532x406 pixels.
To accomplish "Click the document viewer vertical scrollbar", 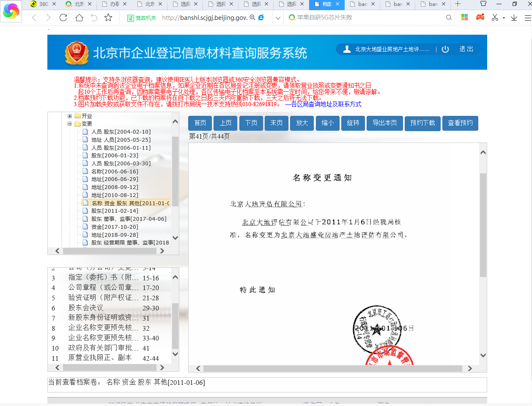I will (483, 224).
